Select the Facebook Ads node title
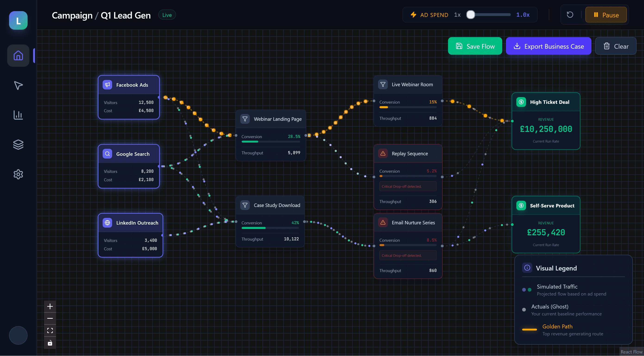644x356 pixels. point(132,85)
